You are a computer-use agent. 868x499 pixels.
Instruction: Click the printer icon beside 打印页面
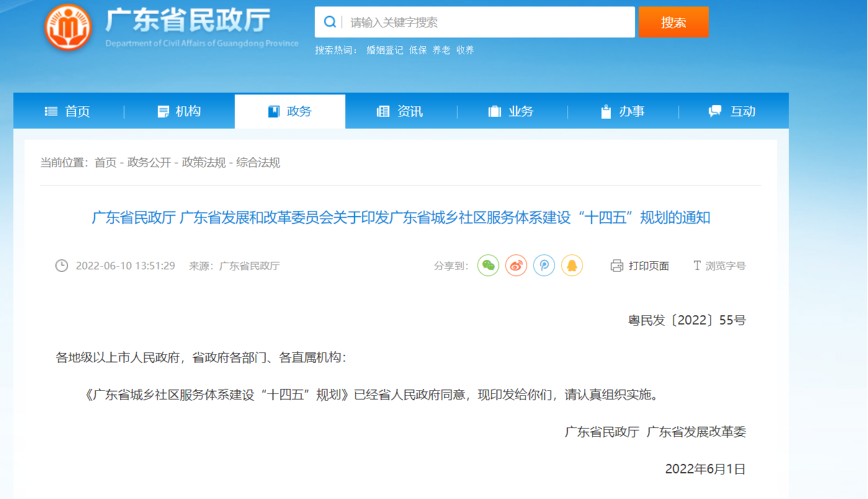point(617,266)
